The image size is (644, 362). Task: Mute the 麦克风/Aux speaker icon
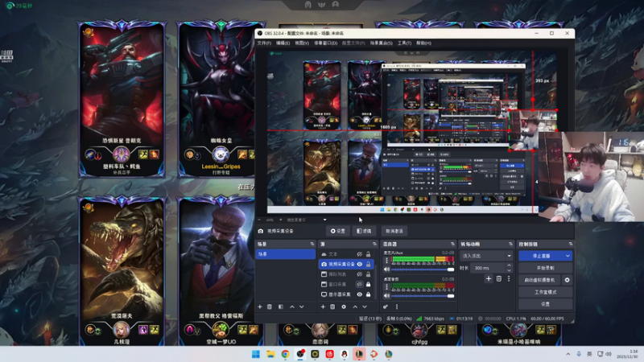(386, 269)
